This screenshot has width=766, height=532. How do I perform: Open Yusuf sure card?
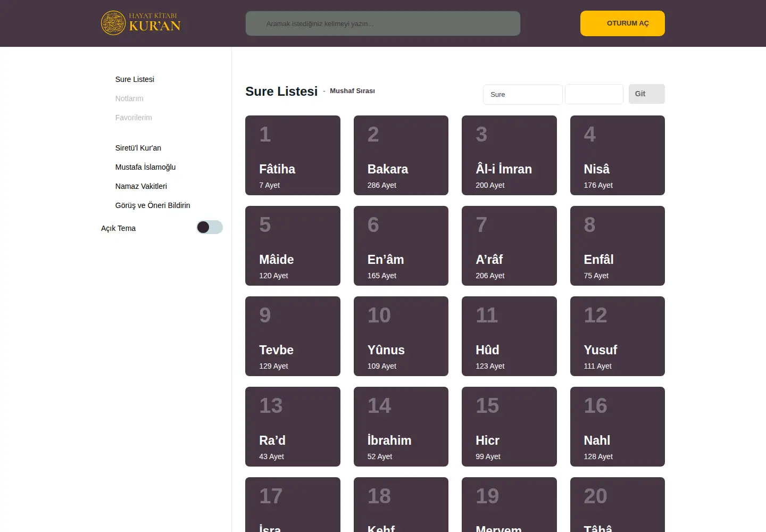pyautogui.click(x=618, y=336)
